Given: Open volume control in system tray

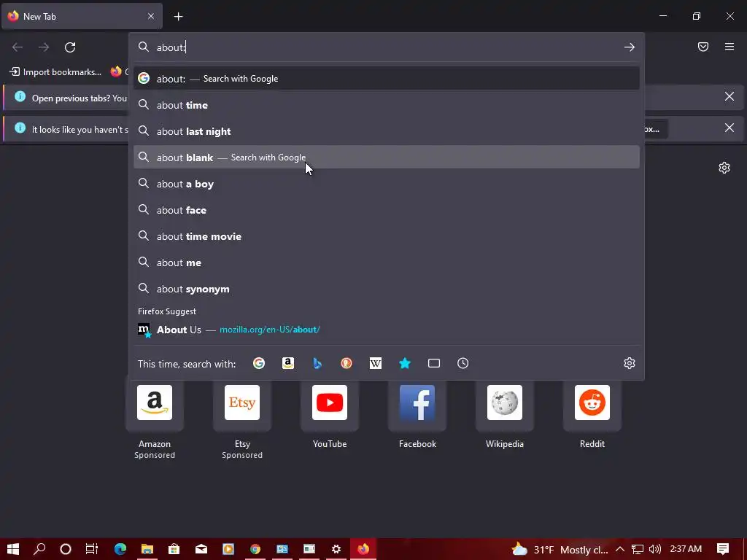Looking at the screenshot, I should pos(655,549).
